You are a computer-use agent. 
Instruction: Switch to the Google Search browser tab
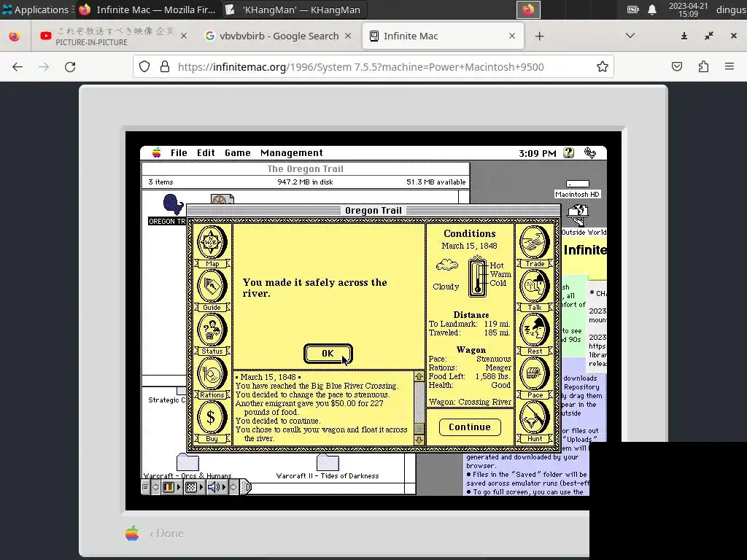tap(279, 36)
